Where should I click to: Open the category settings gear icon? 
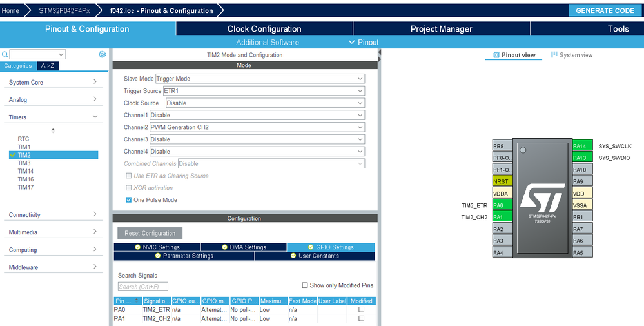click(x=102, y=54)
